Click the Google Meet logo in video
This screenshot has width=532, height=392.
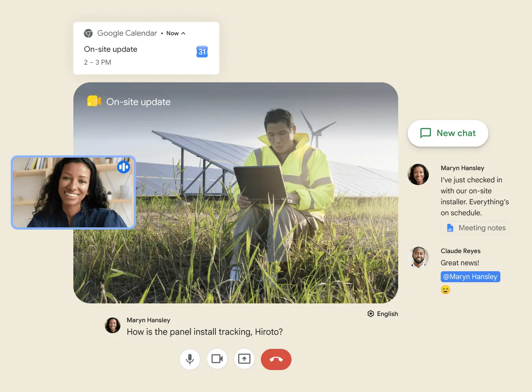tap(94, 101)
